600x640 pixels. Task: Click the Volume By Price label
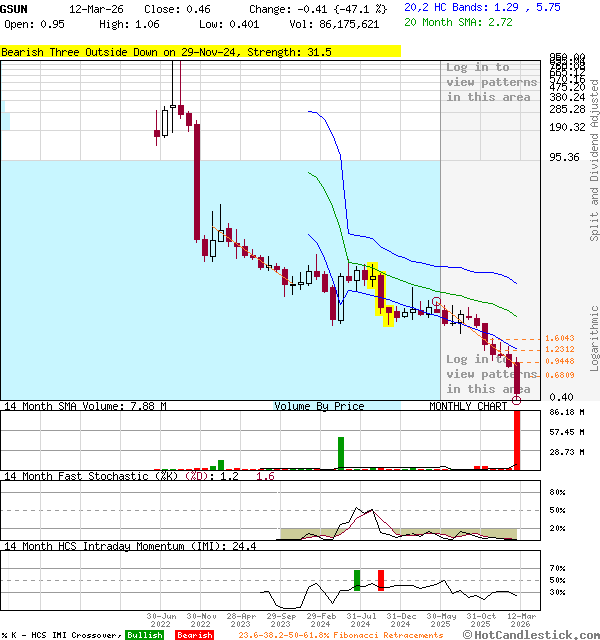(319, 406)
